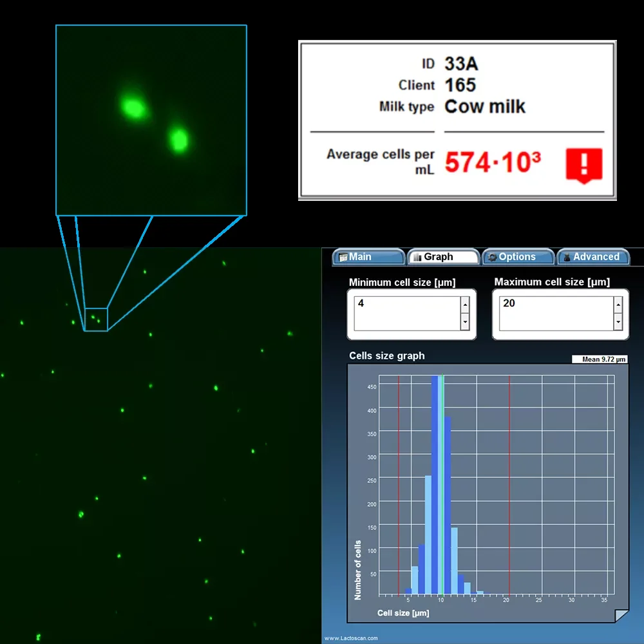This screenshot has width=644, height=644.
Task: Increase minimum cell size with up arrow
Action: click(465, 305)
